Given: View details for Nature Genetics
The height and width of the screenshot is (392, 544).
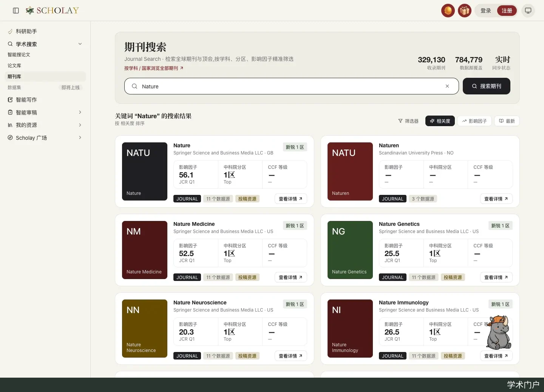Looking at the screenshot, I should coord(496,277).
